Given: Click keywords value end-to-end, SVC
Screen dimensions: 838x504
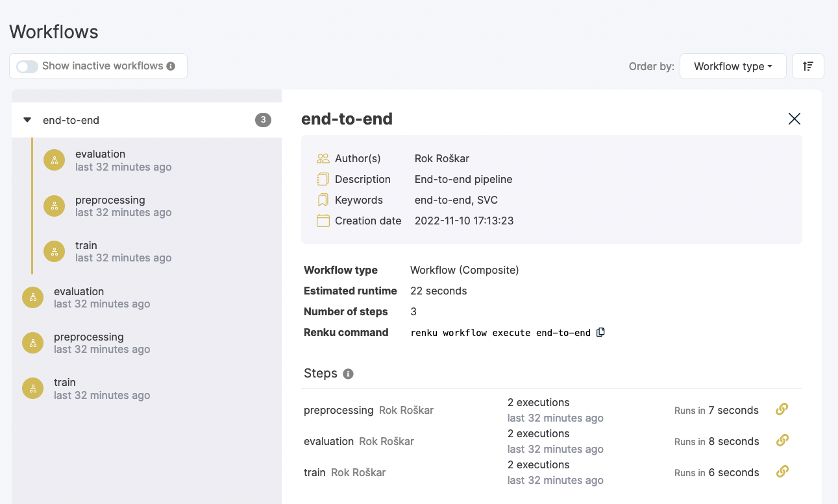Looking at the screenshot, I should (x=456, y=200).
